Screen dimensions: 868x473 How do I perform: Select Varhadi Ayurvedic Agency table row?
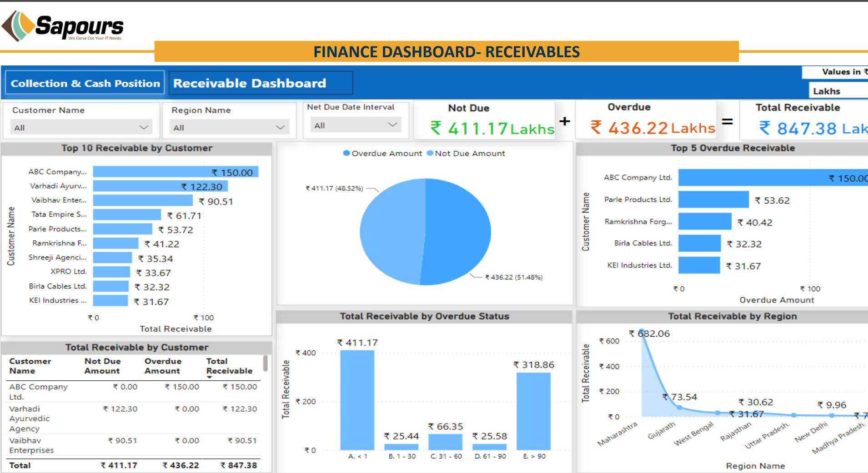(133, 418)
